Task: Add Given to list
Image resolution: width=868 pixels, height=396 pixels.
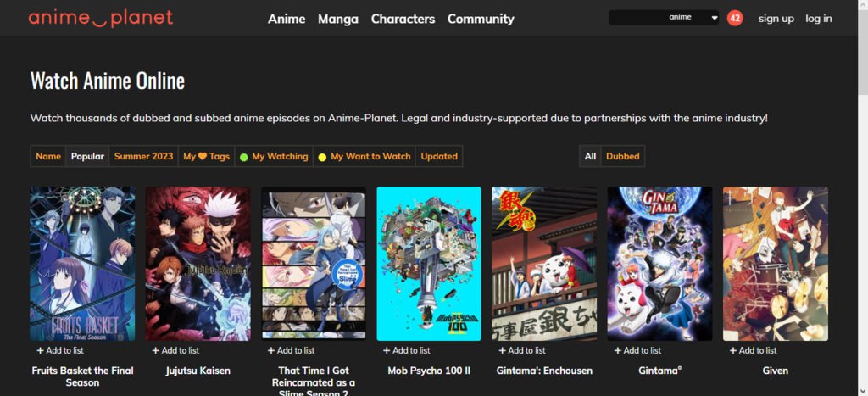Action: click(x=753, y=350)
